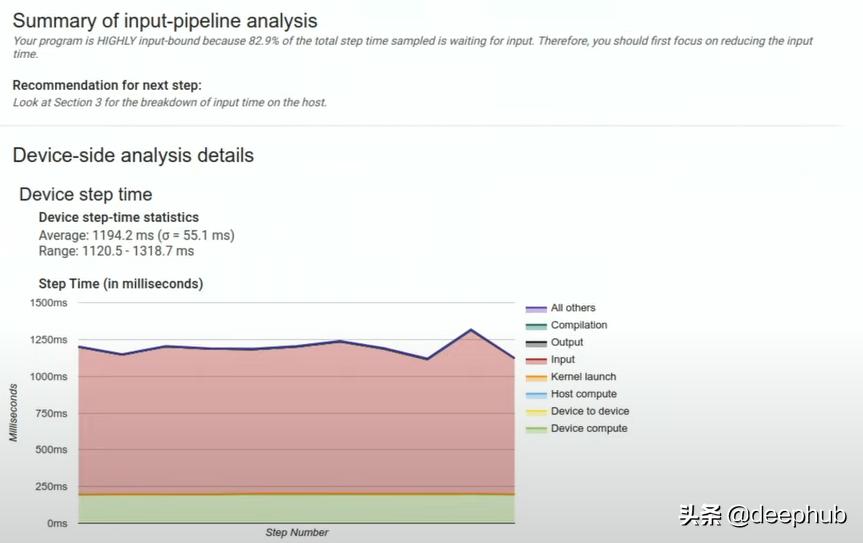
Task: Click the green Device compute legend swatch
Action: (x=535, y=429)
